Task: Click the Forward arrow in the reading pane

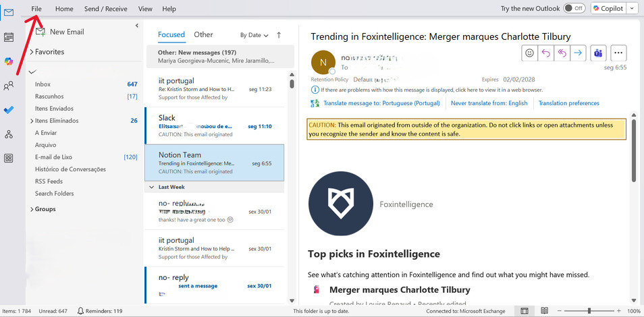Action: 577,53
